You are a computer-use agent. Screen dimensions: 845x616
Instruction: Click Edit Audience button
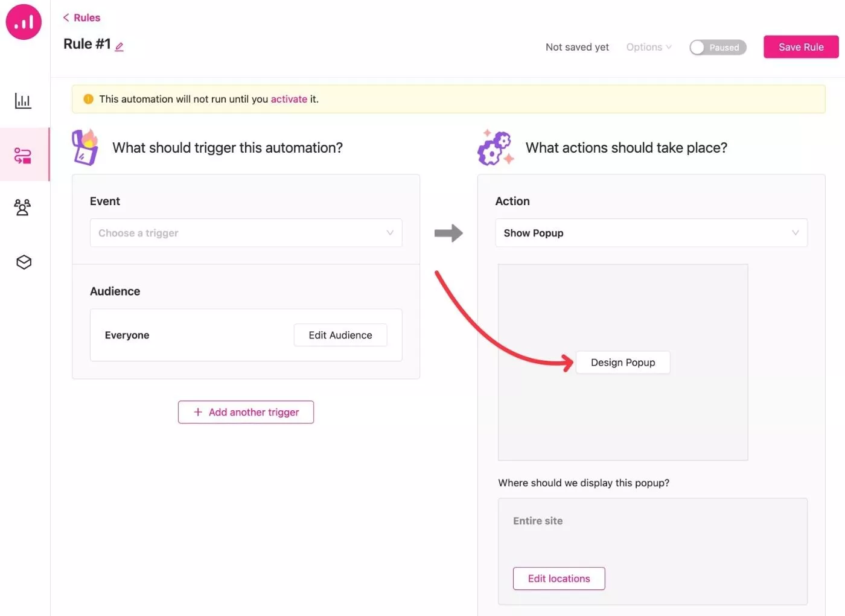(340, 335)
